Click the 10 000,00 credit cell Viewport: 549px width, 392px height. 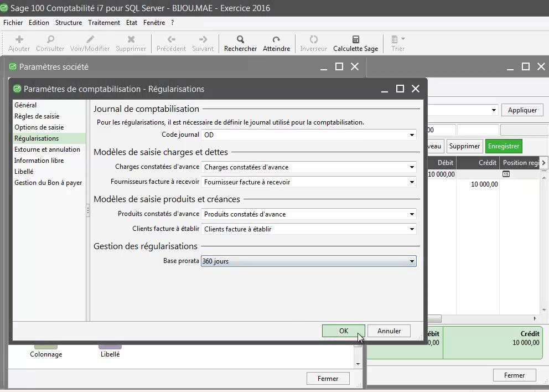[x=478, y=184]
